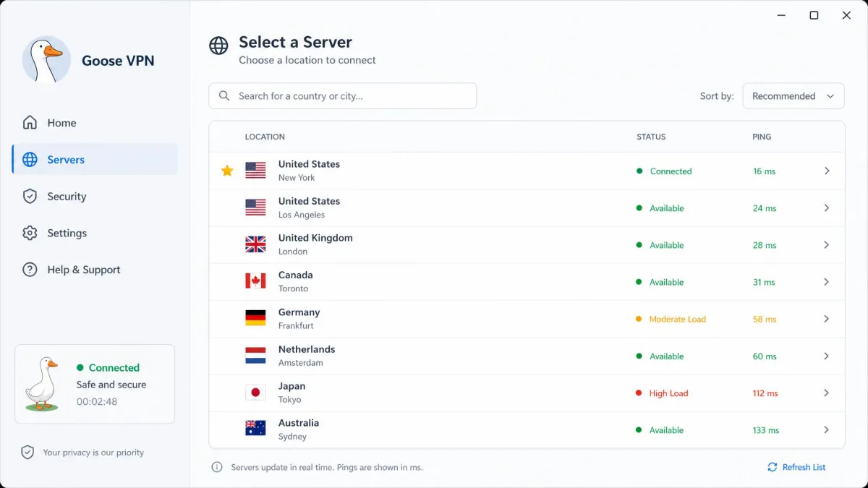868x488 pixels.
Task: Open the Settings menu item
Action: coord(95,233)
